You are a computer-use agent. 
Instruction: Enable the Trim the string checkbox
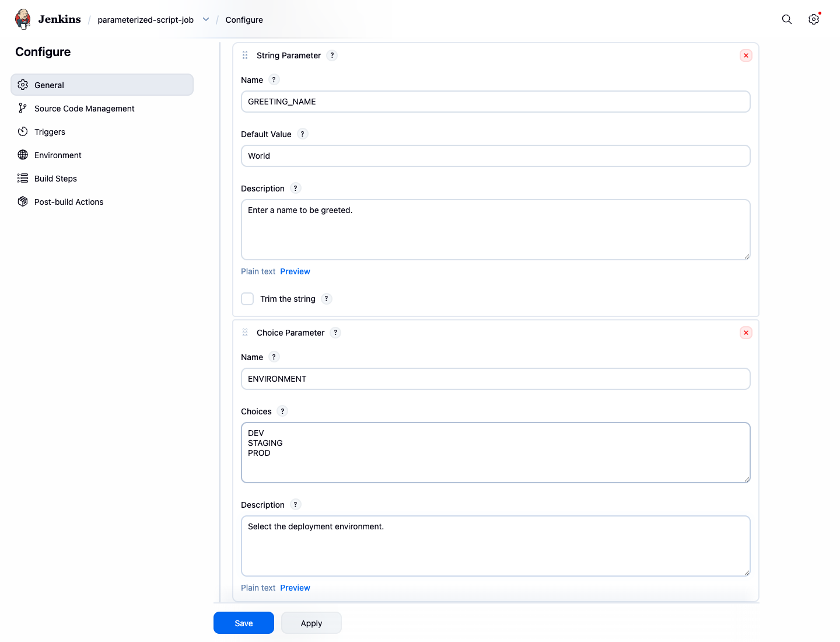point(247,299)
